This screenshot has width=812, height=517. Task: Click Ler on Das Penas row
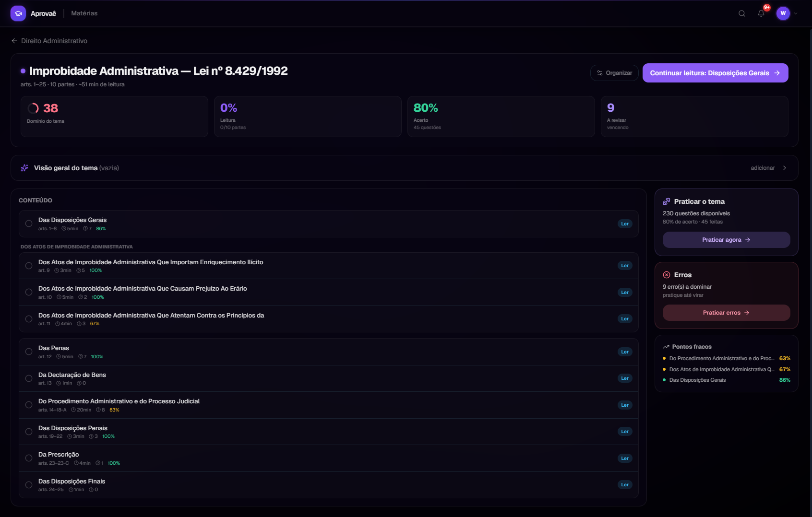[x=625, y=352]
